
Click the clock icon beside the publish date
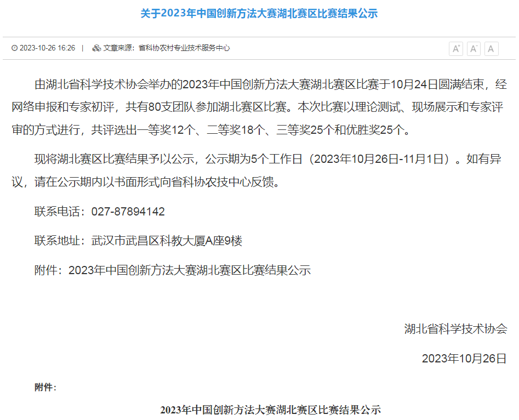coord(15,48)
